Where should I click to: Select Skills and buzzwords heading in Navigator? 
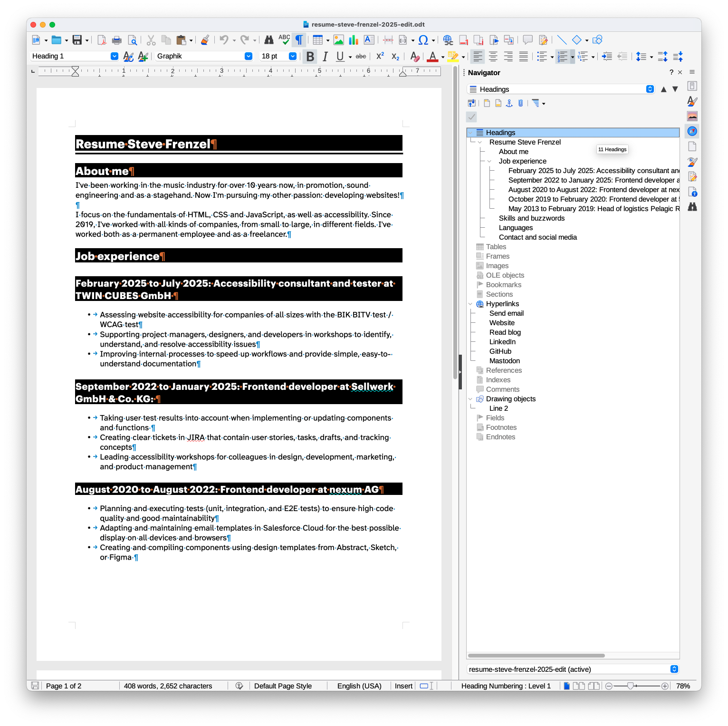531,218
